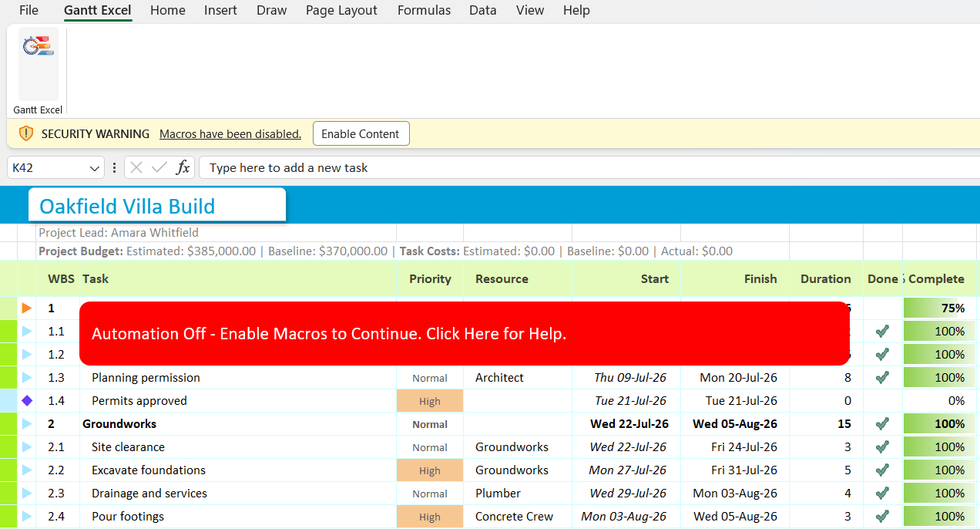Click the blue triangle beside Drainage and services
Screen dimensions: 980x529
[27, 493]
